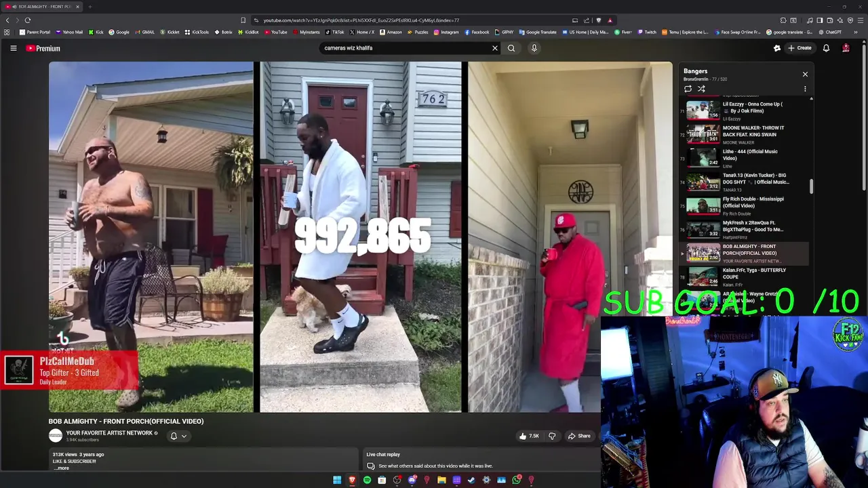Open the account avatar menu
The image size is (868, 488).
point(846,48)
